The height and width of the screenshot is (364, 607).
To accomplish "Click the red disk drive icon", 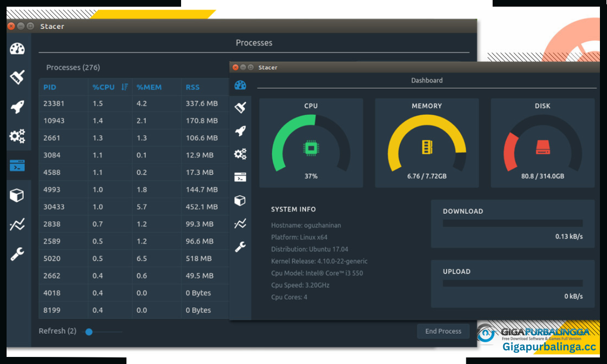I will click(x=543, y=148).
